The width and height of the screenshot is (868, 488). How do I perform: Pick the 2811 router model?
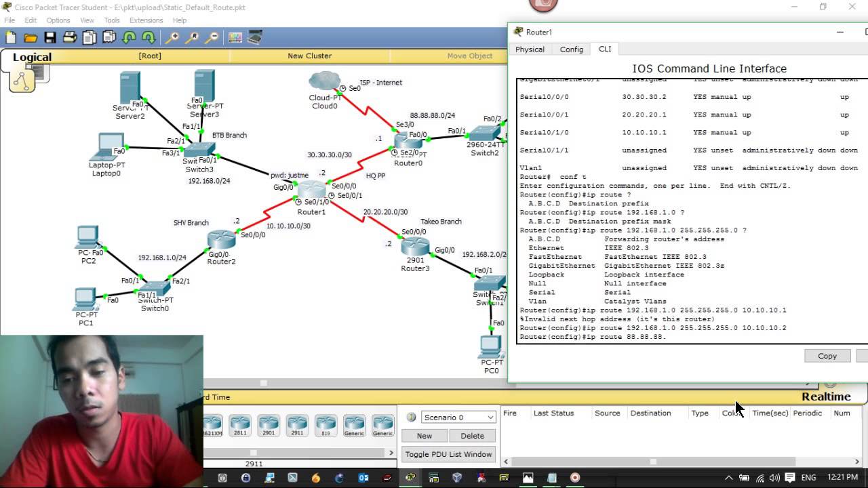pos(240,426)
